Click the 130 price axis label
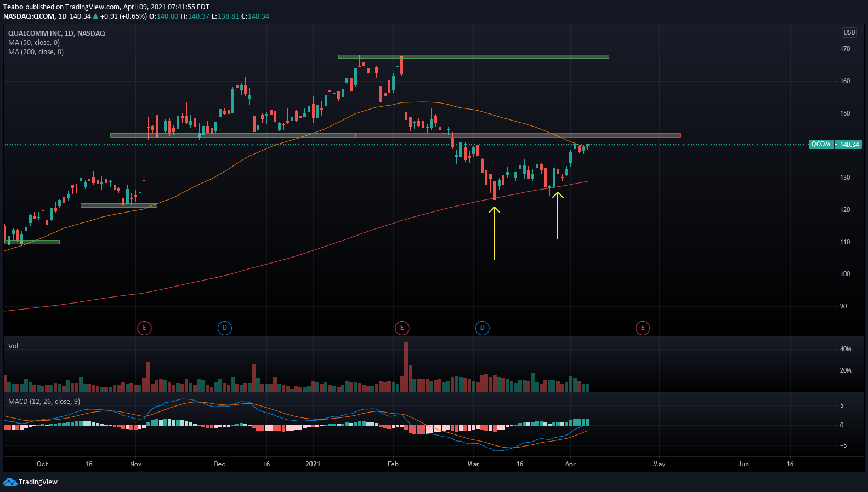Viewport: 868px width, 492px height. [845, 178]
